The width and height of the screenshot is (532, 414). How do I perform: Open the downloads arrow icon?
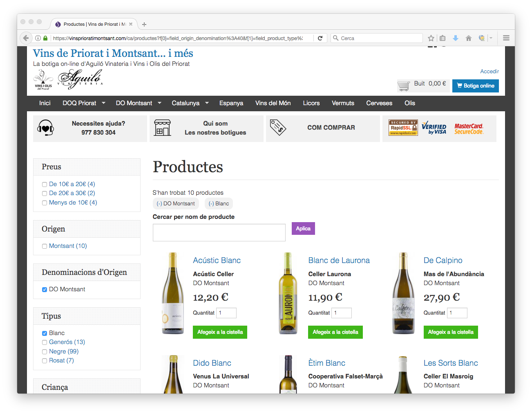[x=455, y=38]
